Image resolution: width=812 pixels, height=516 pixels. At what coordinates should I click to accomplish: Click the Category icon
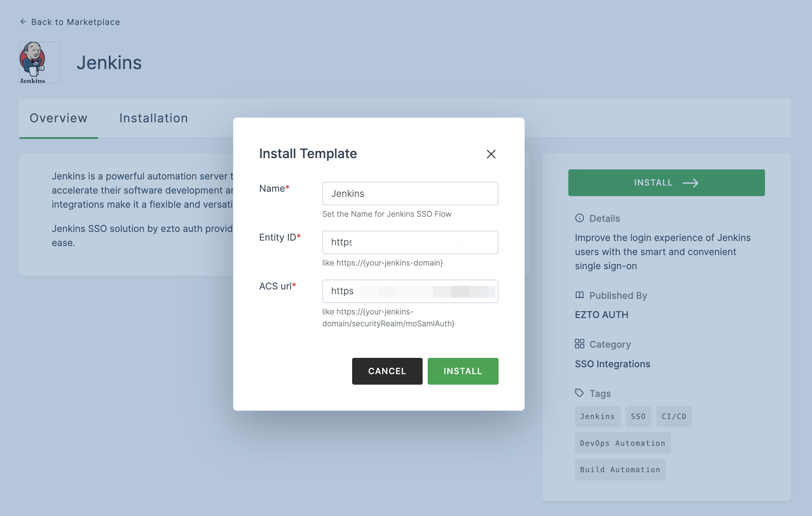point(579,343)
